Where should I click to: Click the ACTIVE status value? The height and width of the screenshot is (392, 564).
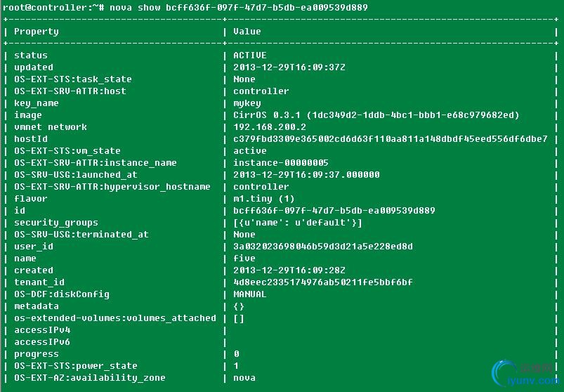[x=250, y=55]
